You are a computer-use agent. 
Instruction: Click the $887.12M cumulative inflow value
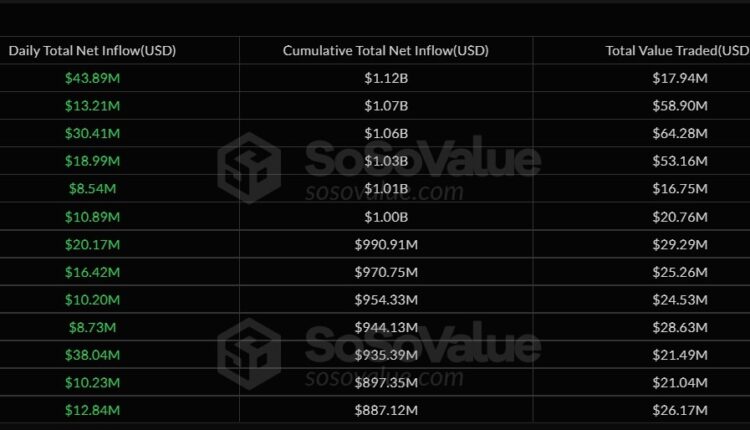point(386,410)
